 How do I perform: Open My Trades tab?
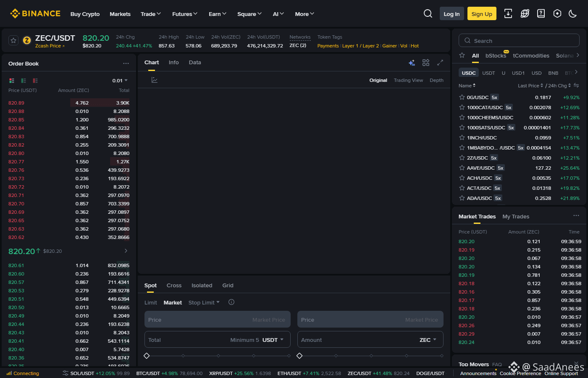pyautogui.click(x=516, y=216)
